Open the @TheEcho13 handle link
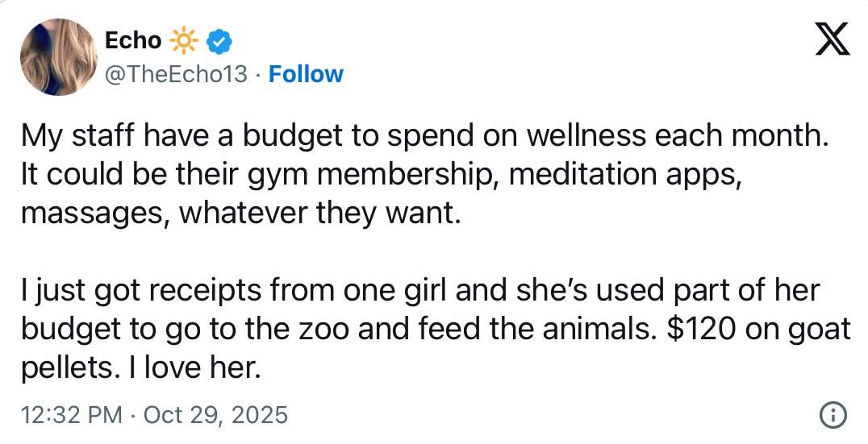Viewport: 868px width, 444px height. (x=177, y=74)
